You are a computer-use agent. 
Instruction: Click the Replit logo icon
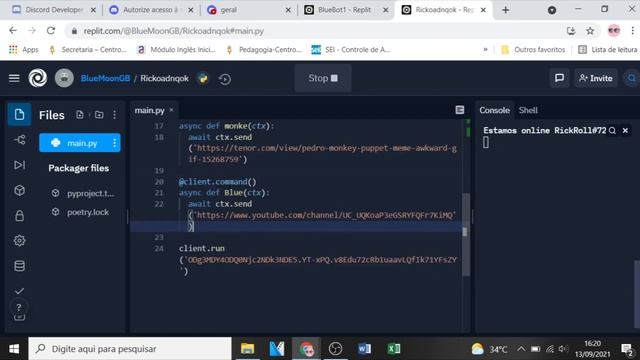[x=38, y=78]
